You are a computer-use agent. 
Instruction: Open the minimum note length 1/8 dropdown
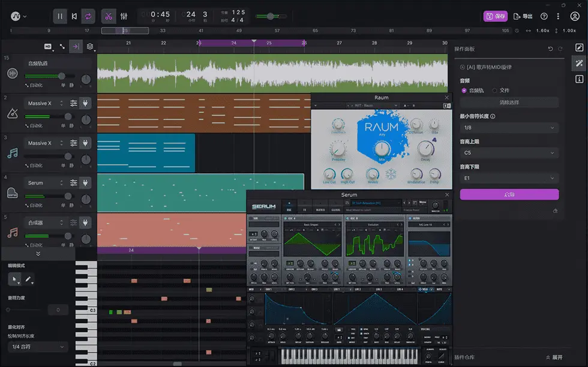[509, 128]
